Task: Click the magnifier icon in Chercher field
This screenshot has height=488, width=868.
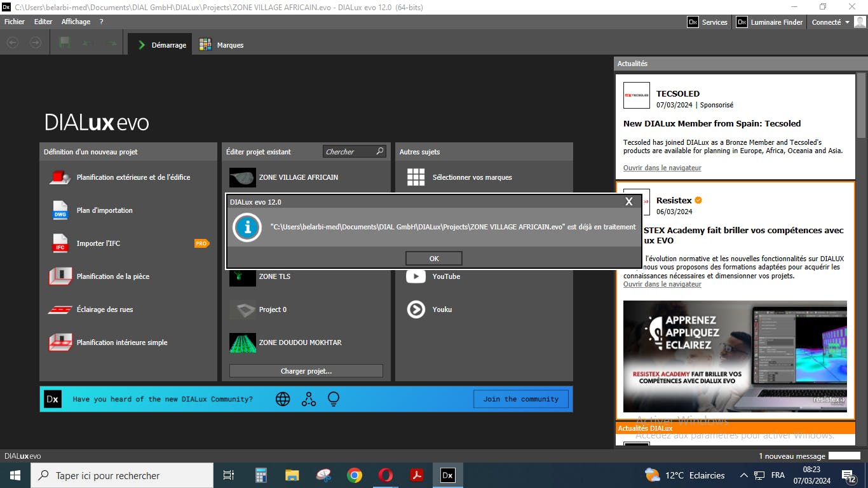Action: click(380, 151)
